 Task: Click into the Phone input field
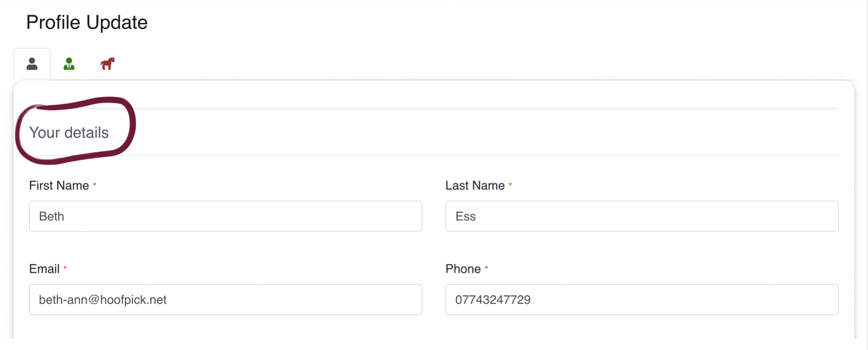coord(642,299)
